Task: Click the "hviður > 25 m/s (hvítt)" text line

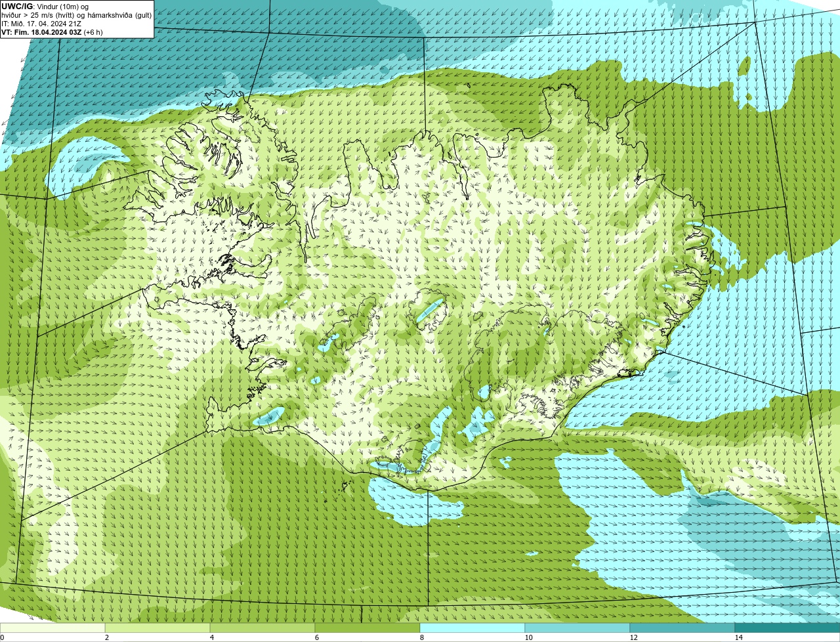Action: (x=77, y=15)
